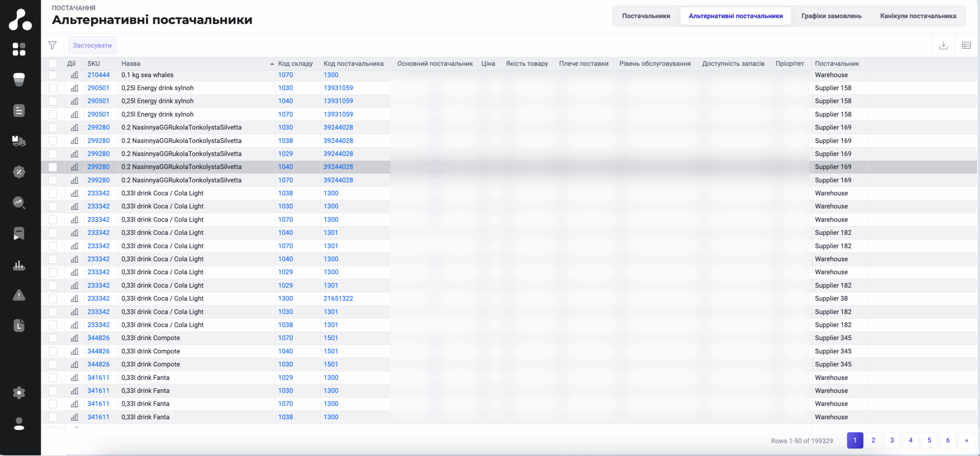Image resolution: width=980 pixels, height=456 pixels.
Task: Open settings gear in sidebar
Action: click(x=19, y=392)
